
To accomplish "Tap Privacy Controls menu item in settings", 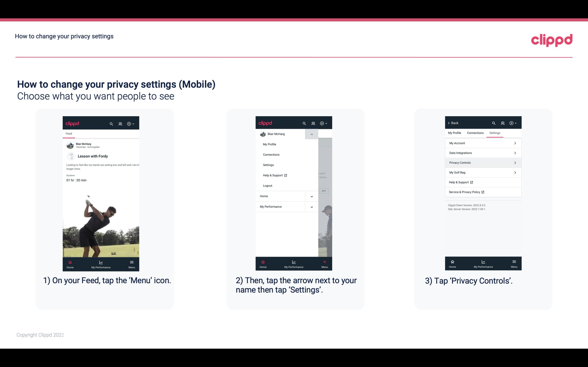I will (483, 162).
